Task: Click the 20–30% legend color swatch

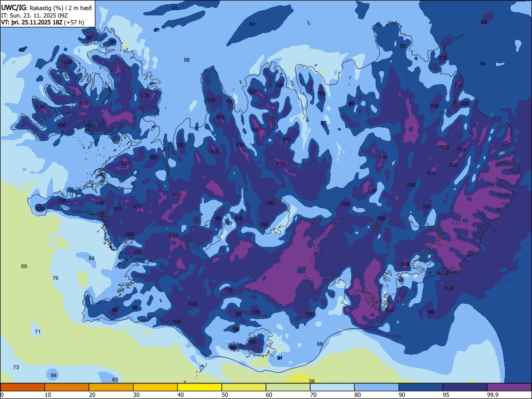Action: 111,387
